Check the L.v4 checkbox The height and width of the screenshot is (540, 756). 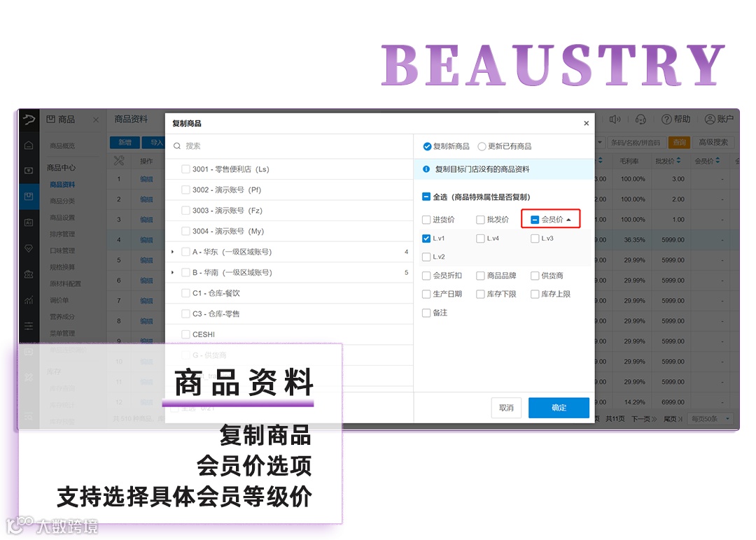pos(480,239)
